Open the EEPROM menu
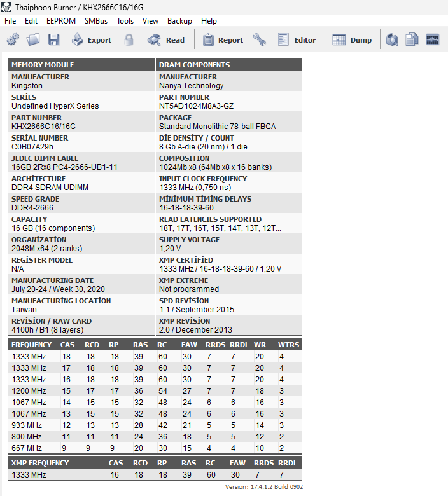448x496 pixels. (61, 21)
